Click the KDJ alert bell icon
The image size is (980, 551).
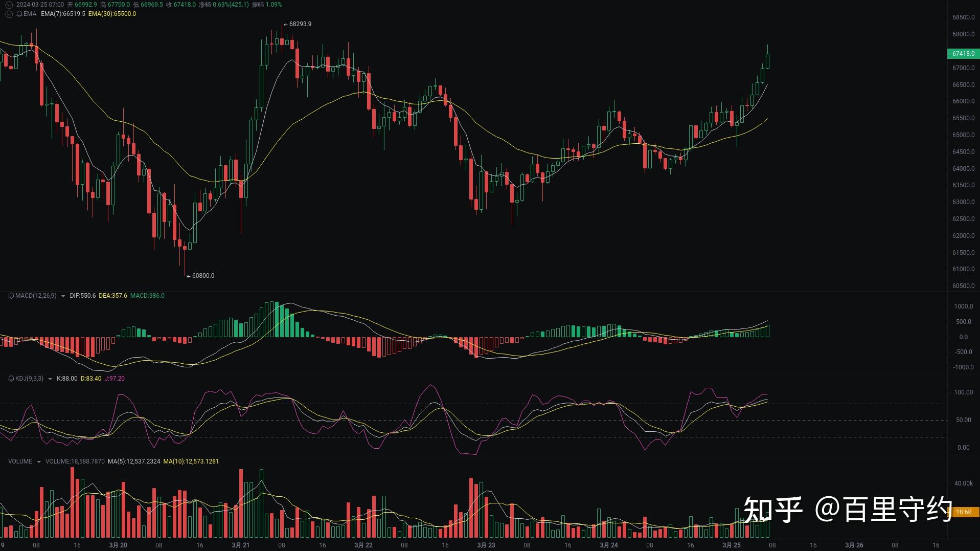11,379
